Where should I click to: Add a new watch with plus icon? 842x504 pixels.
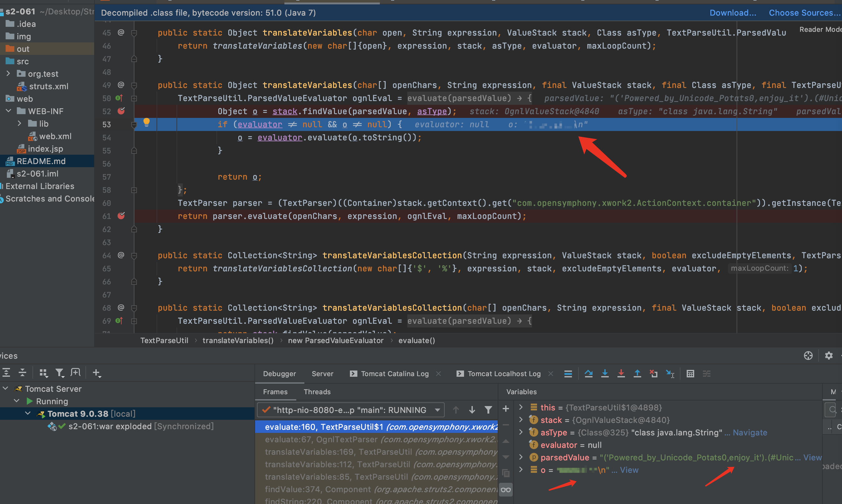click(506, 409)
